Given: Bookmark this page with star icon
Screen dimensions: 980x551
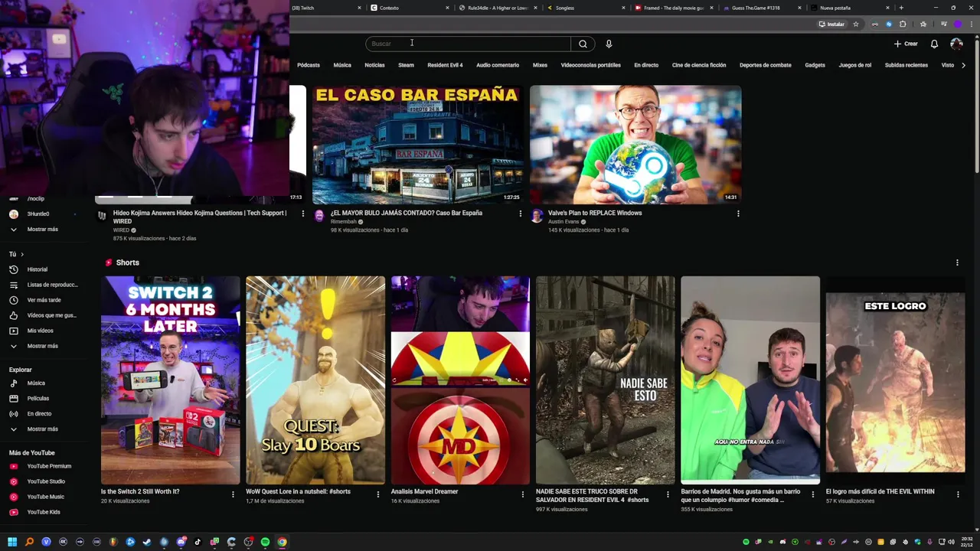Looking at the screenshot, I should tap(856, 24).
